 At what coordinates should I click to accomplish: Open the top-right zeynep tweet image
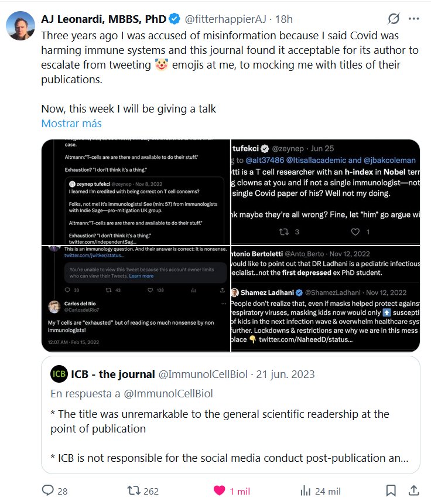point(326,191)
